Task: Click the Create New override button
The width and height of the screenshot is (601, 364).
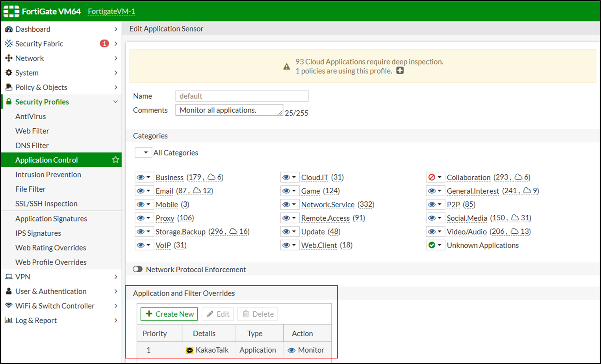Action: point(169,314)
